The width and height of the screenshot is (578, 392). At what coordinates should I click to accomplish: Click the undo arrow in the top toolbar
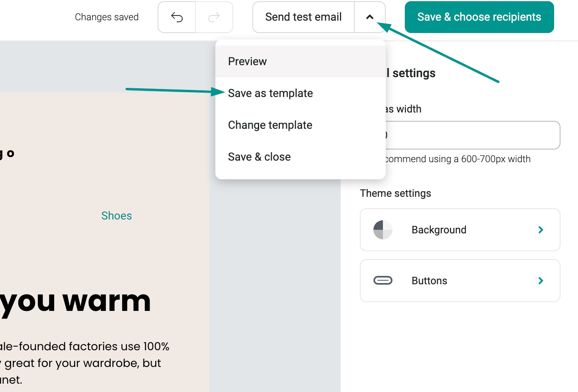click(176, 17)
